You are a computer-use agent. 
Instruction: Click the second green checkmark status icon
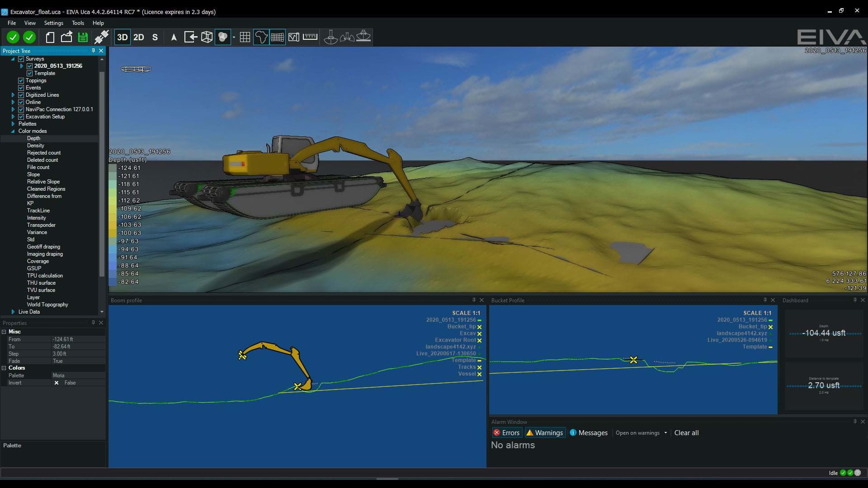[x=29, y=37]
